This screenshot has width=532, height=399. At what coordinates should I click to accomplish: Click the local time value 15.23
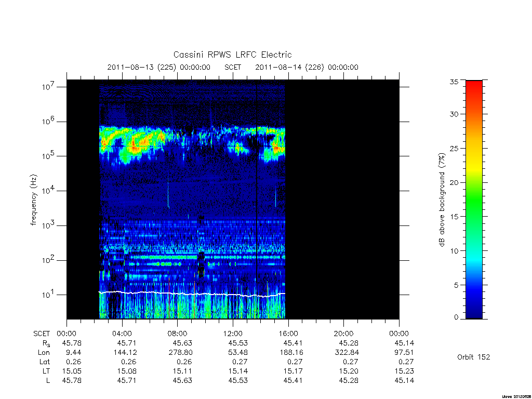[404, 371]
